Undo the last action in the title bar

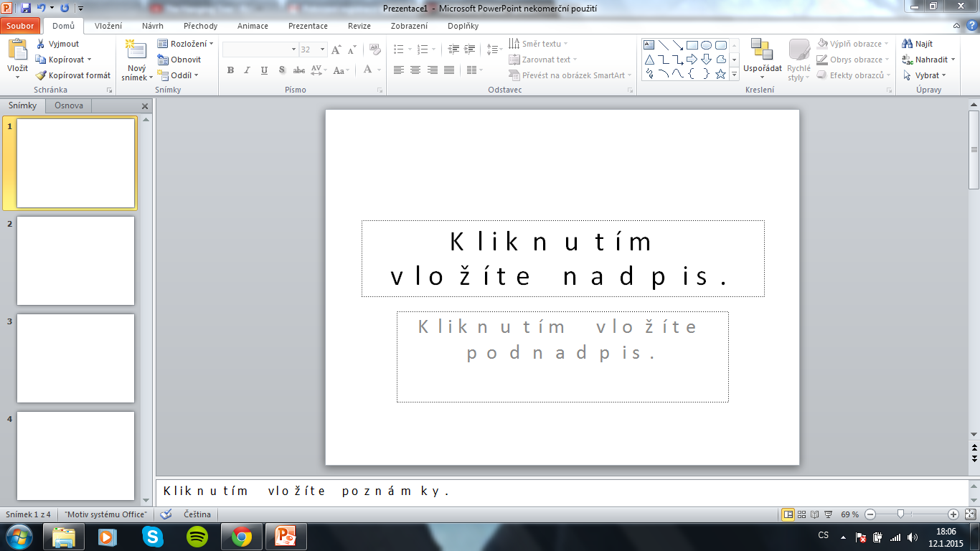[x=42, y=8]
